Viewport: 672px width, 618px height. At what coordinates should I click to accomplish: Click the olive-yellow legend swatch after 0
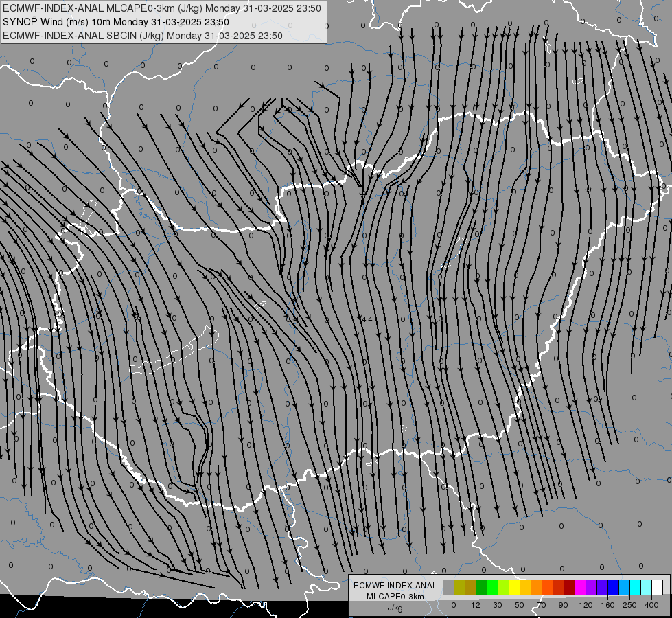(459, 588)
